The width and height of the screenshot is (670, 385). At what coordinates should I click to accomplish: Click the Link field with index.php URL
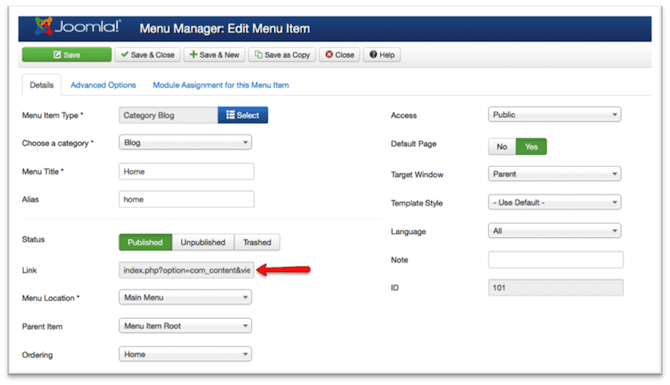[186, 270]
